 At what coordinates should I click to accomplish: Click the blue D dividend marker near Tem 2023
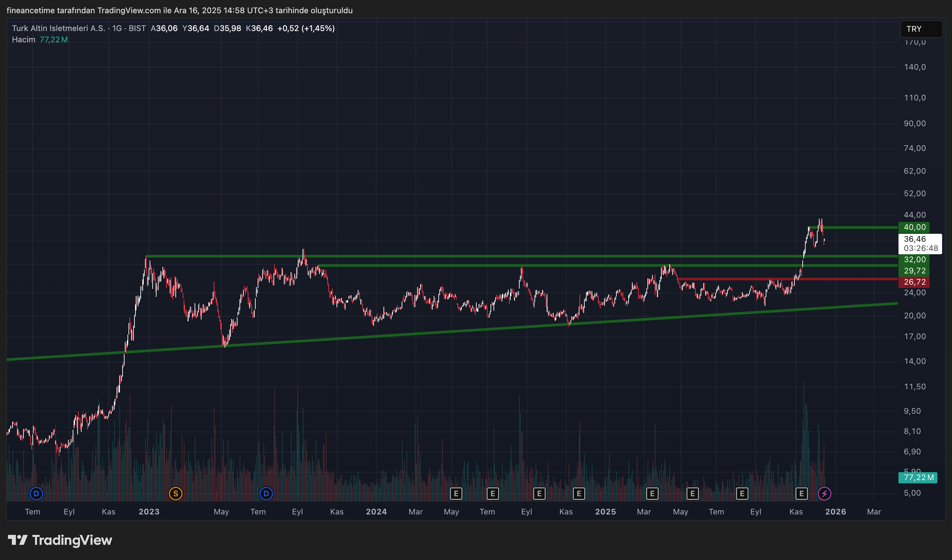click(266, 493)
